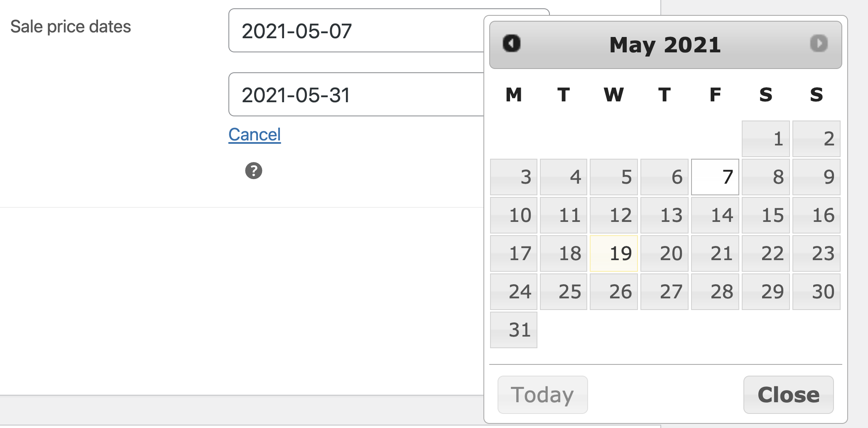Screen dimensions: 868x428
Task: Select May 14 in the calendar
Action: (715, 215)
